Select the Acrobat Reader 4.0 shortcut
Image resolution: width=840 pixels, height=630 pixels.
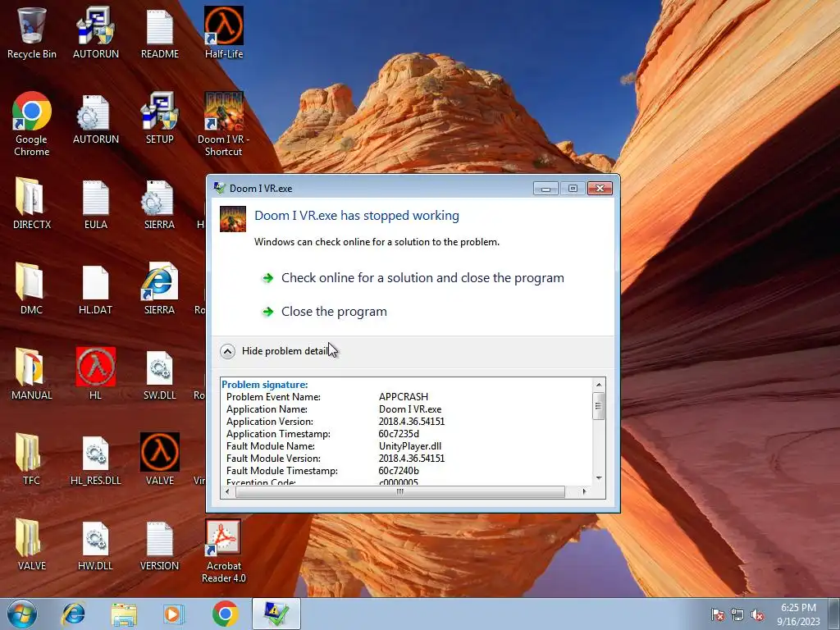coord(223,550)
